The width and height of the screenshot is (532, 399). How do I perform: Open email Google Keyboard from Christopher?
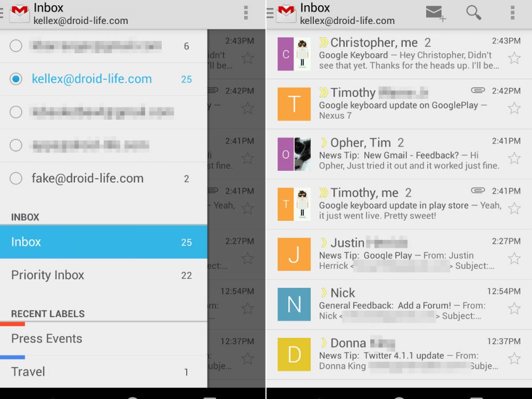(399, 55)
